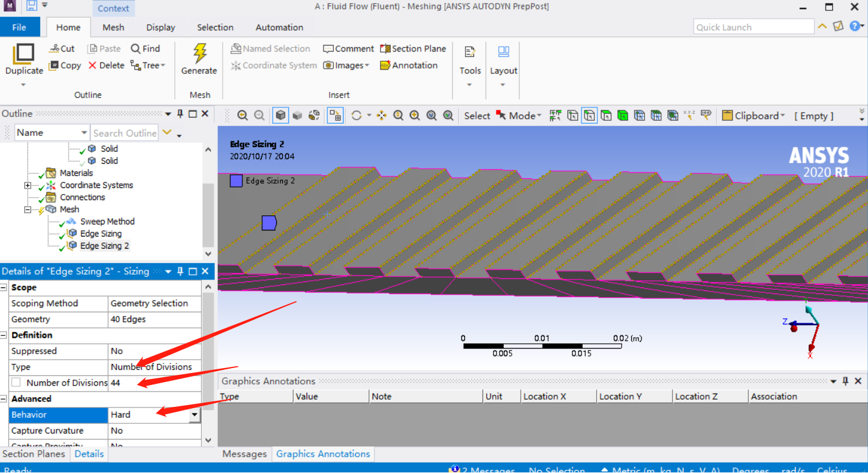Click the wireframe display icon

pos(314,116)
